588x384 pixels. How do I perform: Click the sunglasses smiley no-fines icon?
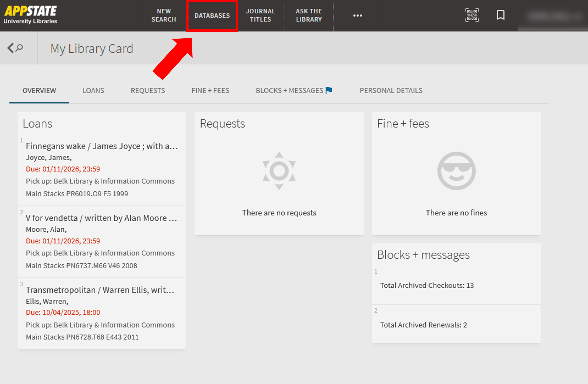pos(456,171)
